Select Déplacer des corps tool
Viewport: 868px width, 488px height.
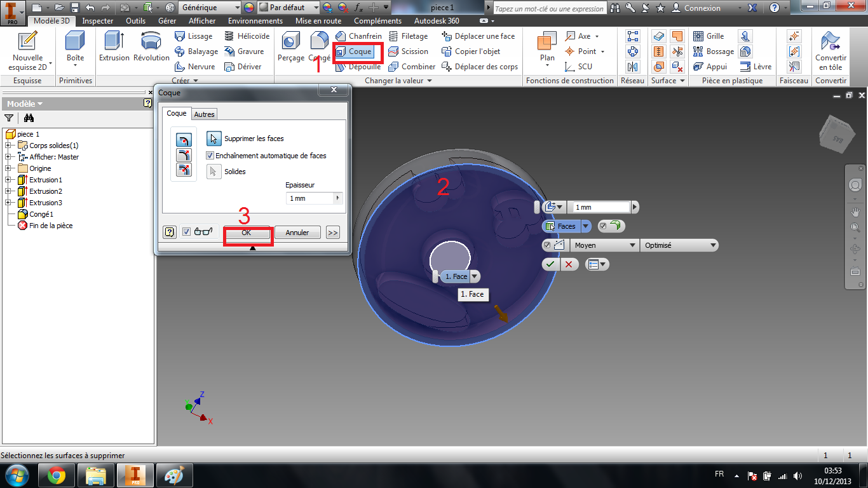tap(480, 67)
